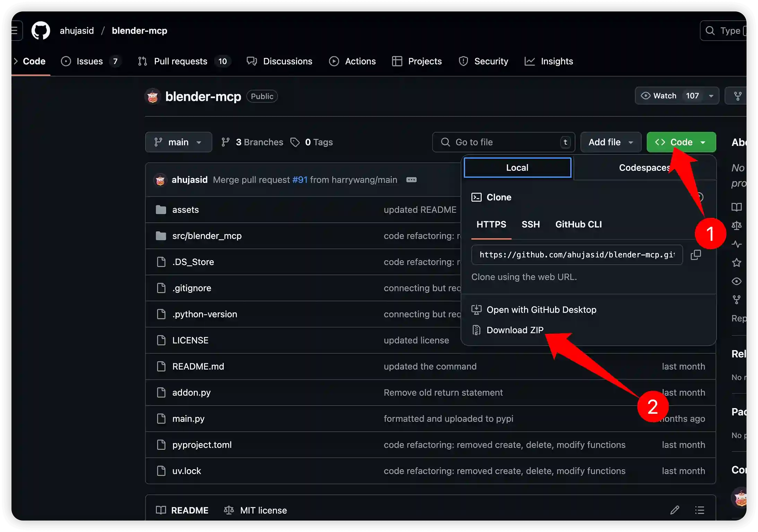The width and height of the screenshot is (758, 532).
Task: Open the Projects tab
Action: [417, 61]
